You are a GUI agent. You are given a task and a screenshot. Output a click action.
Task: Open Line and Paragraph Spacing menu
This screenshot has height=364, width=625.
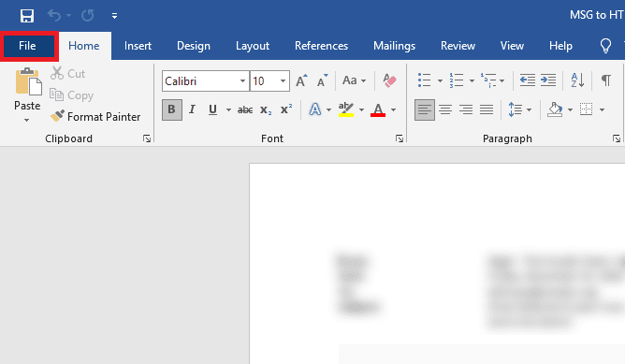[520, 109]
